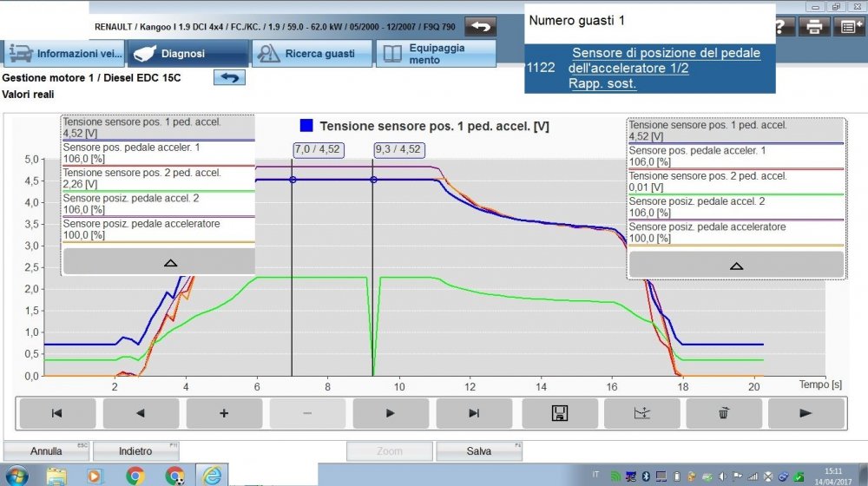Image resolution: width=868 pixels, height=486 pixels.
Task: Click the print icon at top right
Action: (x=814, y=26)
